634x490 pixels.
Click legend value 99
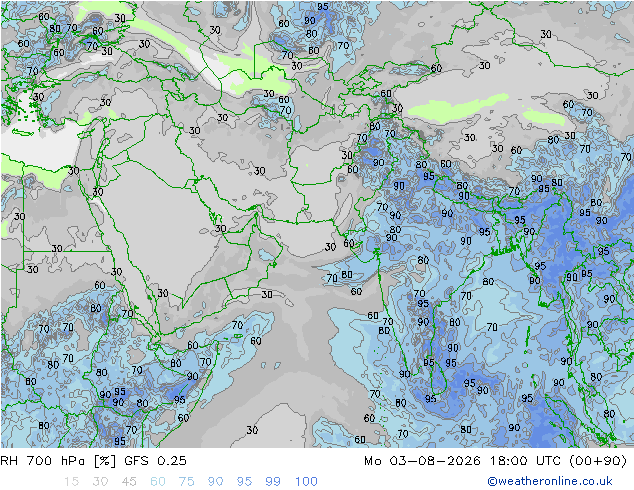[273, 482]
